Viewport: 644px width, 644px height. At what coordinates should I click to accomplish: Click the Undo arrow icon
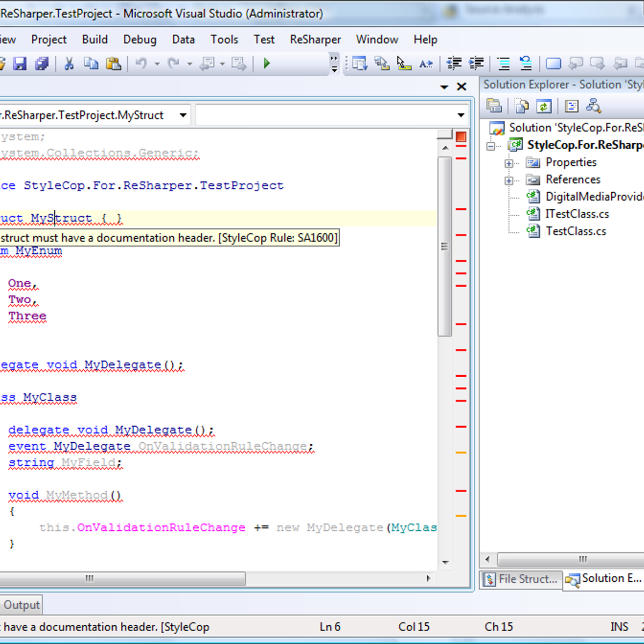click(x=141, y=64)
